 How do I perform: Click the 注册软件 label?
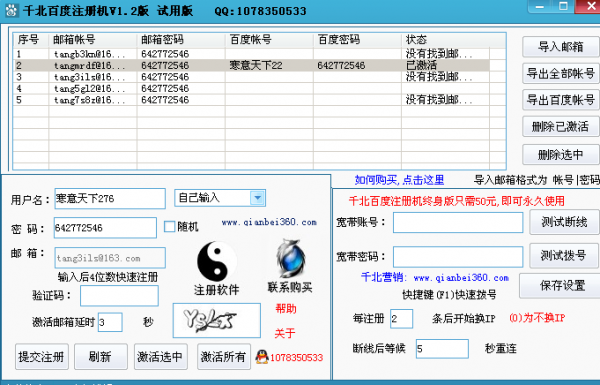[216, 290]
